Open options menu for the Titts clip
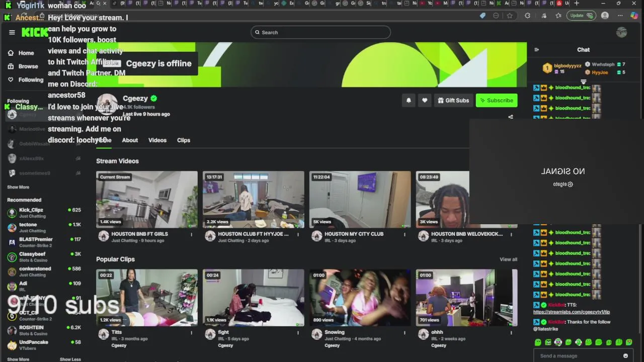Screen dimensions: 644x362 click(x=191, y=332)
